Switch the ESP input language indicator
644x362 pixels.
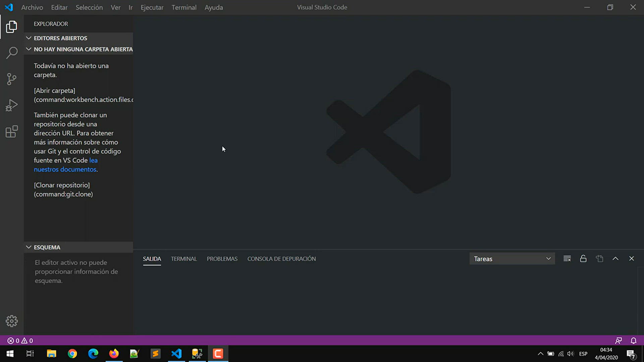click(x=583, y=354)
